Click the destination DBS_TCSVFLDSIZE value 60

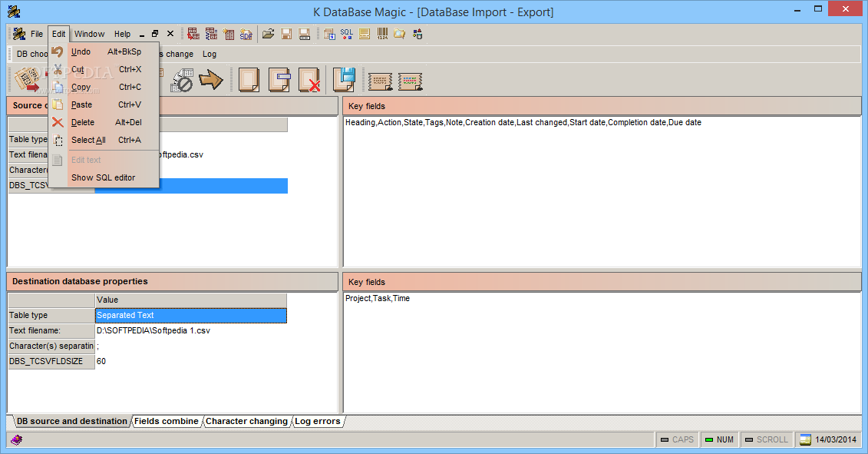(191, 361)
